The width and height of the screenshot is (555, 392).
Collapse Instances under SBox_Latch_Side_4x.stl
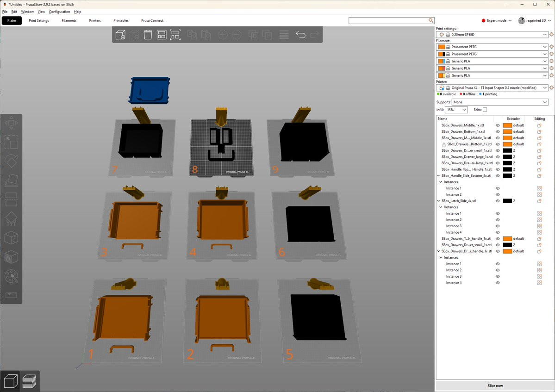pos(441,207)
